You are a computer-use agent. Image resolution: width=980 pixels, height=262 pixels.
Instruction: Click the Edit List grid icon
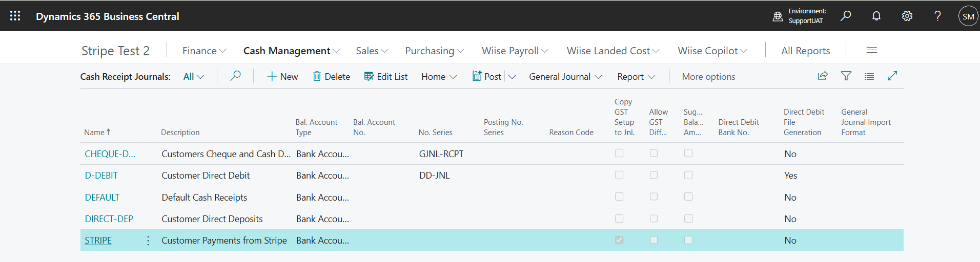[x=369, y=76]
